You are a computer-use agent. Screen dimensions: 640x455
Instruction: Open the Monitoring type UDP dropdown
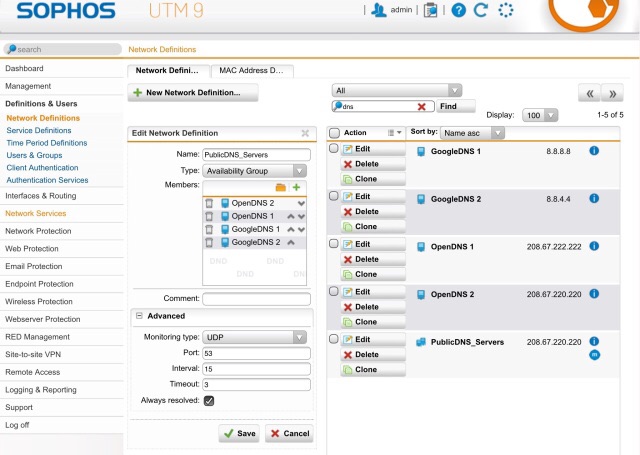pos(254,337)
